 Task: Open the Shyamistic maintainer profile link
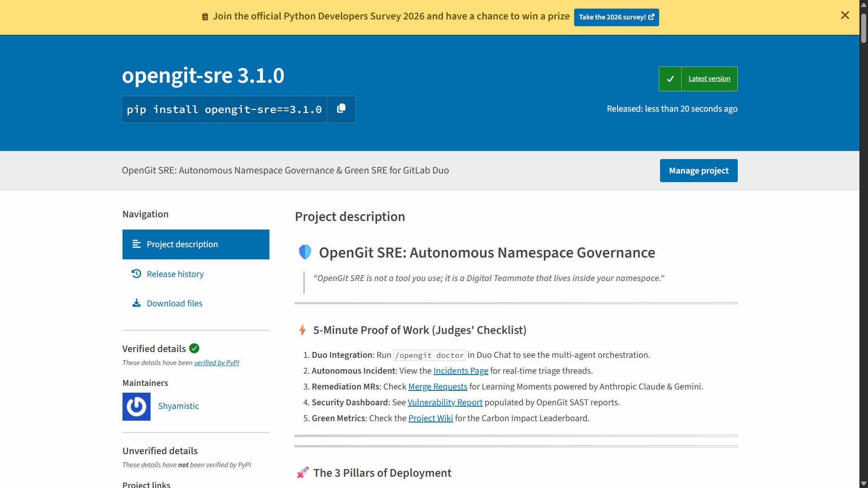[x=178, y=406]
